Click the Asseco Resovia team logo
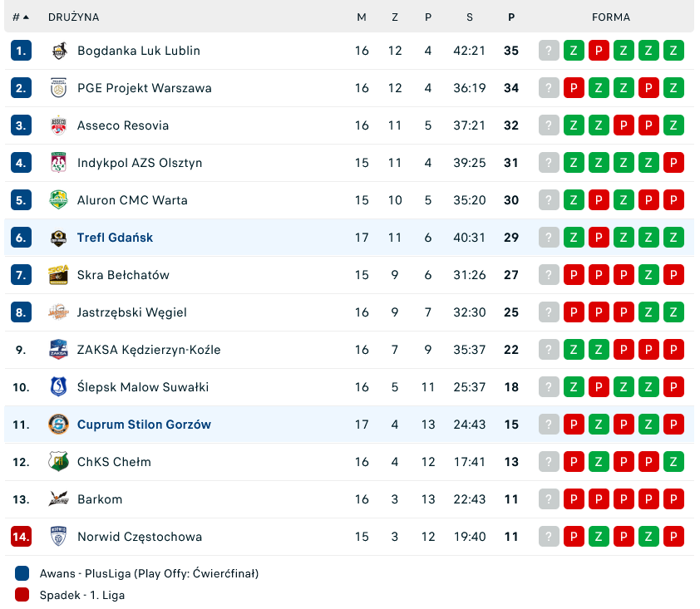The width and height of the screenshot is (700, 609). (x=58, y=125)
